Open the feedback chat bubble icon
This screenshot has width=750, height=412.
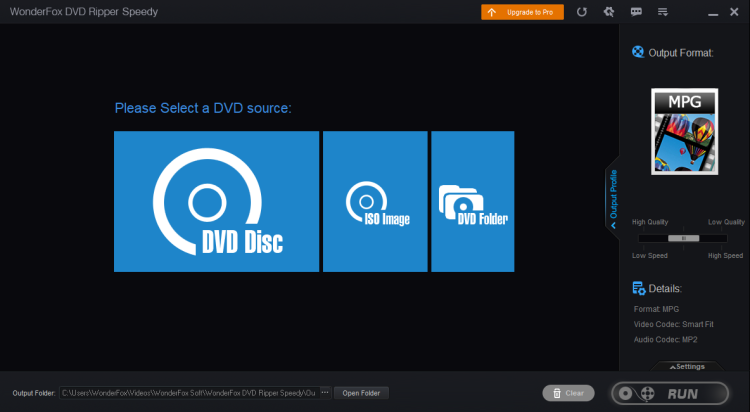pyautogui.click(x=635, y=12)
